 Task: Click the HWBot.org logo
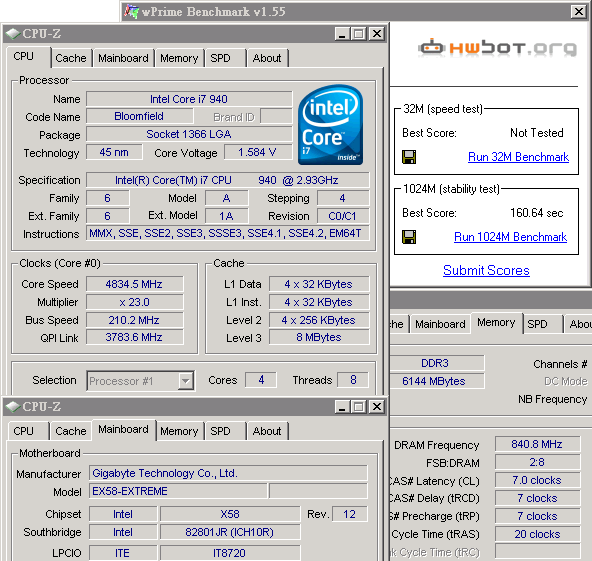click(x=497, y=48)
